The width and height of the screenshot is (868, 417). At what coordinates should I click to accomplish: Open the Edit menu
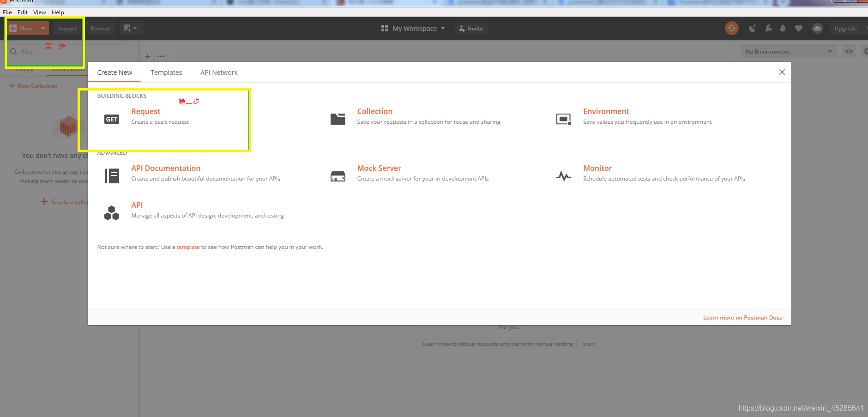[23, 12]
